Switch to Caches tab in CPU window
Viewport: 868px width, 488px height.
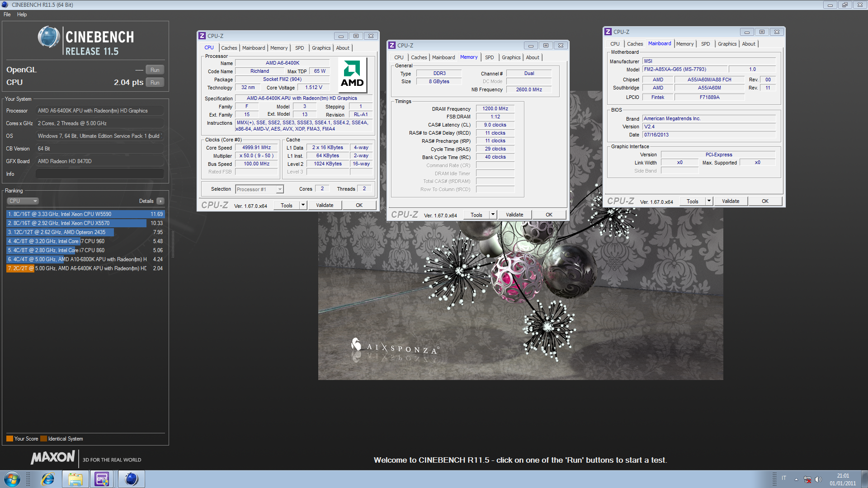[229, 48]
